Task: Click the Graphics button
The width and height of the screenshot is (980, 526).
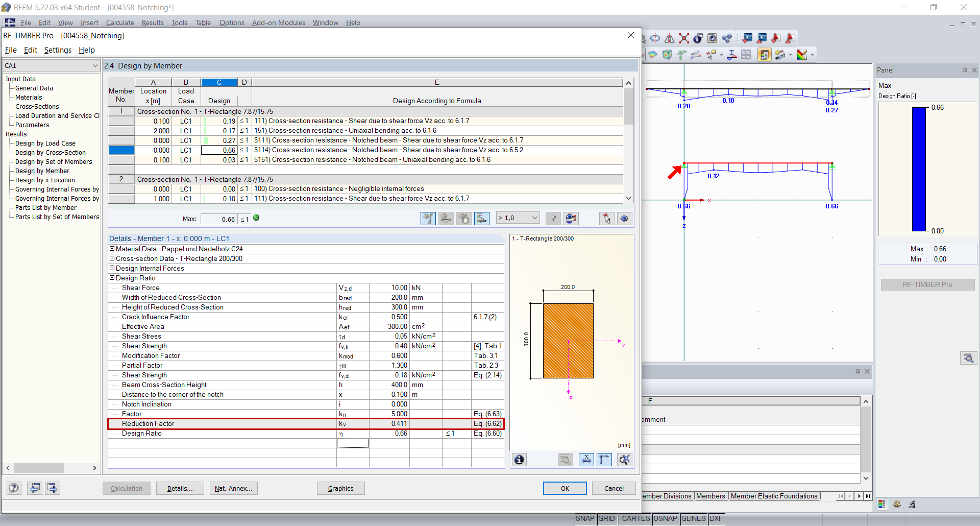Action: pyautogui.click(x=340, y=488)
